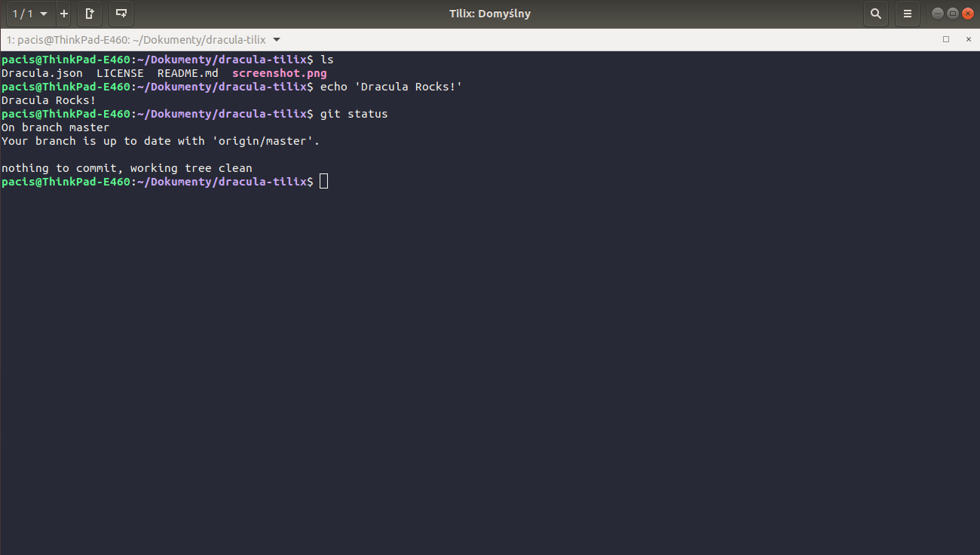Click the command echo 'Dracula Rocks!'
Image resolution: width=980 pixels, height=555 pixels.
tap(391, 87)
